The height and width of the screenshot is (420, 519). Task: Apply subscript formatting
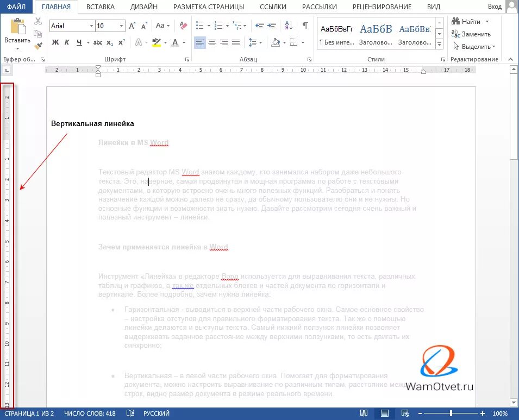tap(110, 42)
